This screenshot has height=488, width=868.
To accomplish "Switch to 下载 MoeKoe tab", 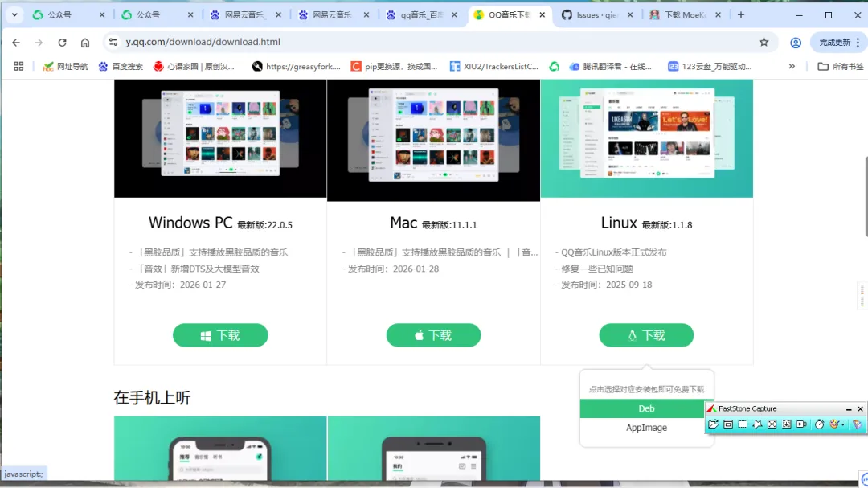I will (685, 15).
